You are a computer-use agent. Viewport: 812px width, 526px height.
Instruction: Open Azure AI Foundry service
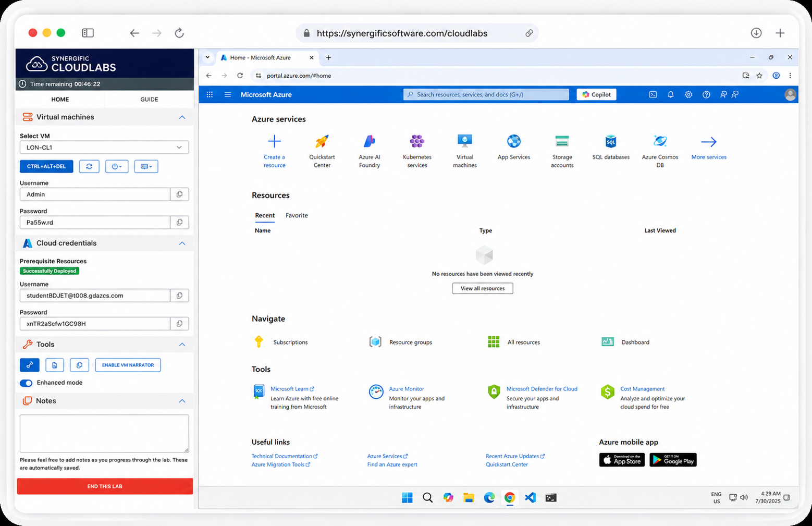(x=370, y=141)
